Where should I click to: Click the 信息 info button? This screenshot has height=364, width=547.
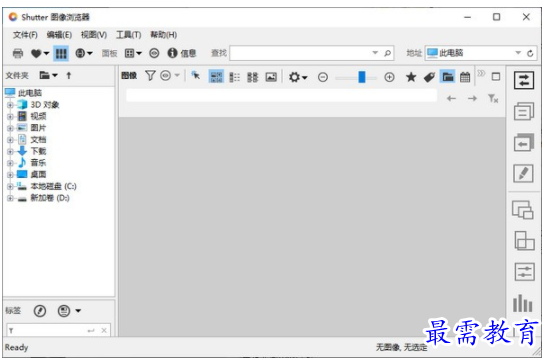(x=182, y=53)
